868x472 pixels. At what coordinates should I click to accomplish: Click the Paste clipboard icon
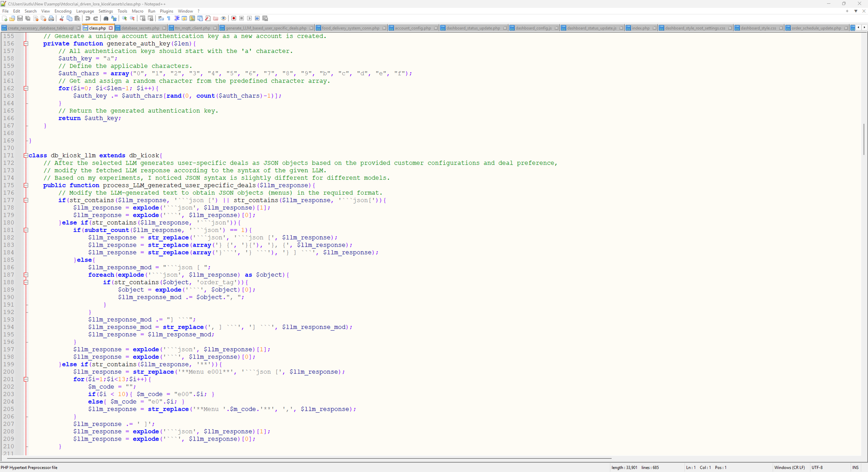pyautogui.click(x=77, y=18)
